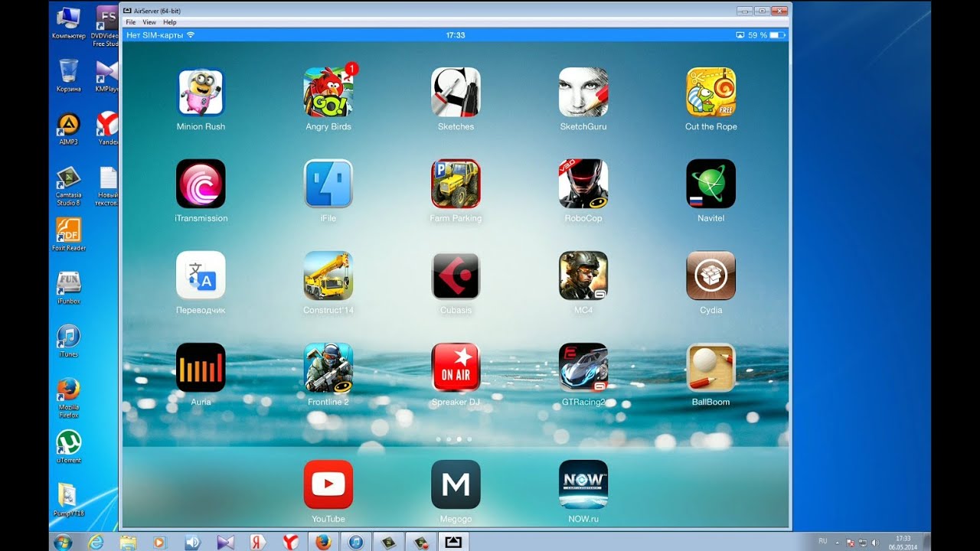Click the volume icon in system tray
Viewport: 980px width, 551px height.
(875, 542)
